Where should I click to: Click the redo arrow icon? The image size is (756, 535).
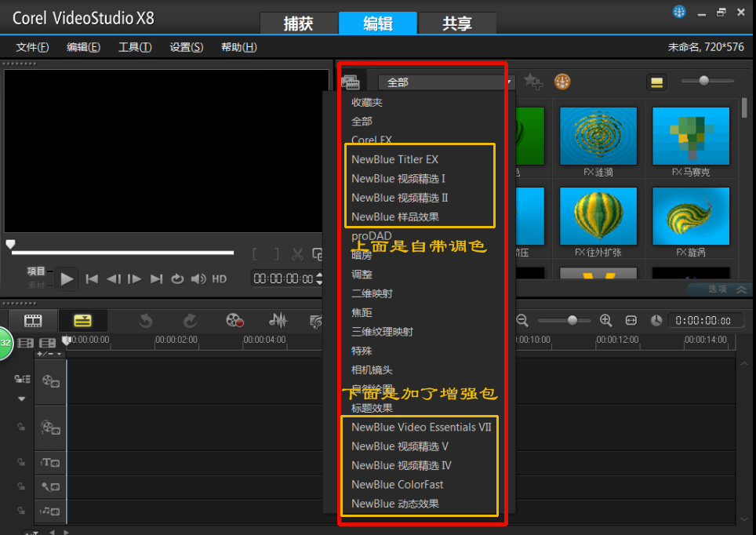click(191, 321)
